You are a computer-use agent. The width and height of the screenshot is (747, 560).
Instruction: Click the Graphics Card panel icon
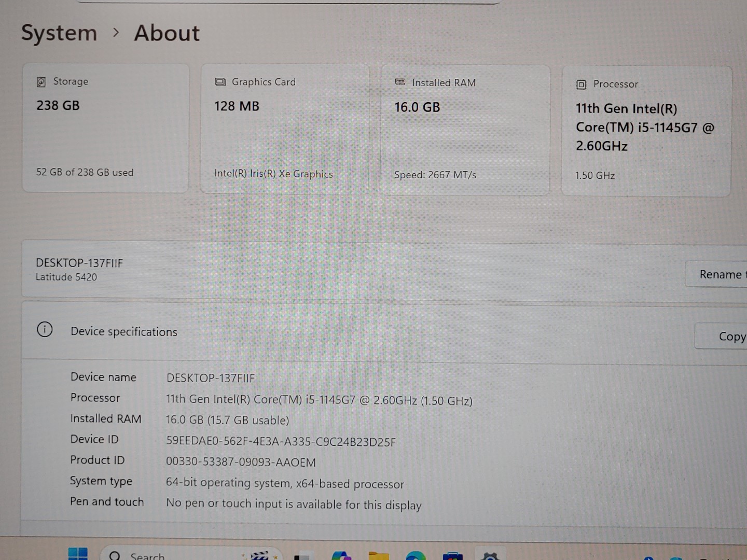[220, 81]
